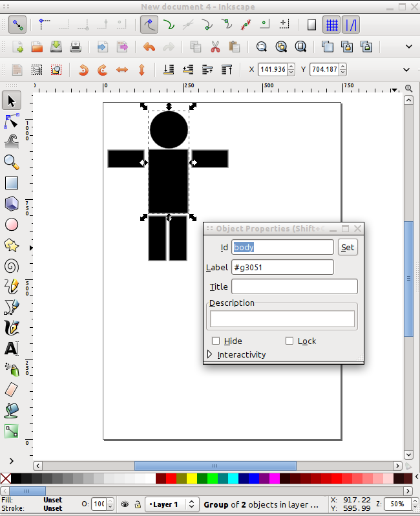The image size is (420, 516).
Task: Select the Spiral tool
Action: tap(12, 266)
